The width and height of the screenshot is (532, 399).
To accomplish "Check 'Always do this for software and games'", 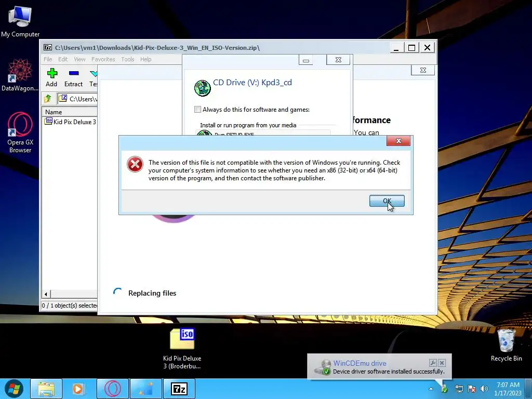I will pyautogui.click(x=197, y=109).
